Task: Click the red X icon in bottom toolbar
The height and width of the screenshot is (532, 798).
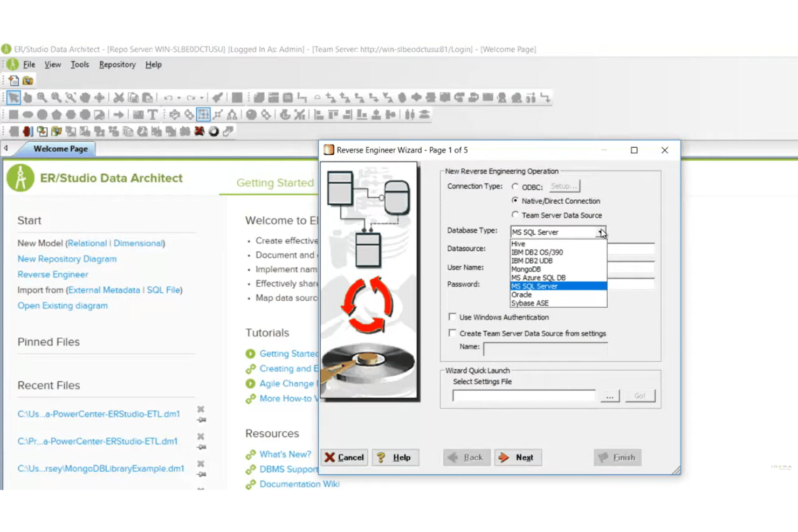Action: (200, 131)
